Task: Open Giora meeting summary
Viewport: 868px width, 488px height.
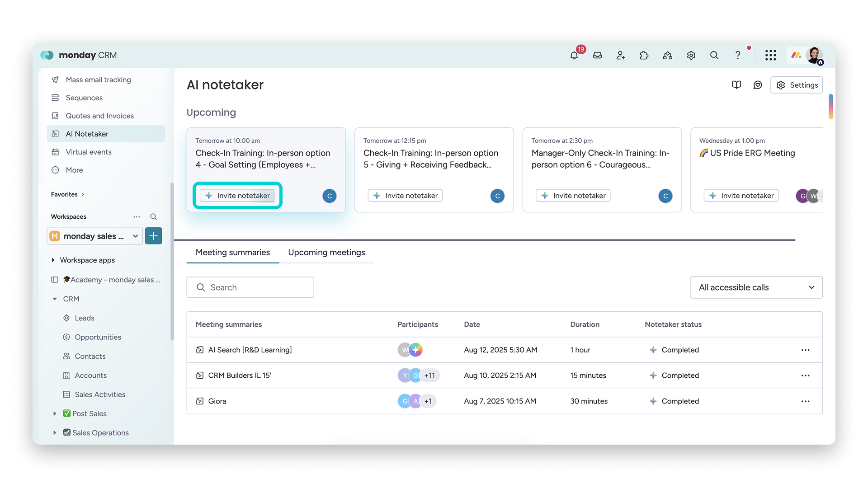Action: (x=217, y=401)
